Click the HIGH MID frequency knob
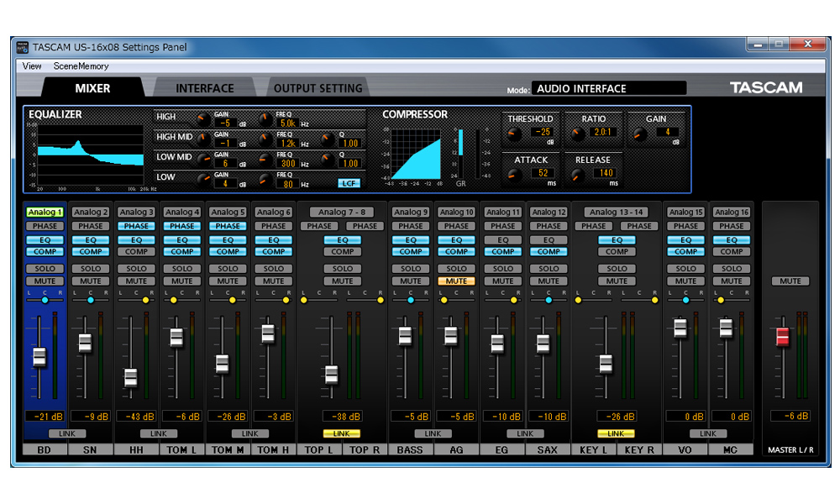Screen dimensions: 840x504 pyautogui.click(x=265, y=140)
